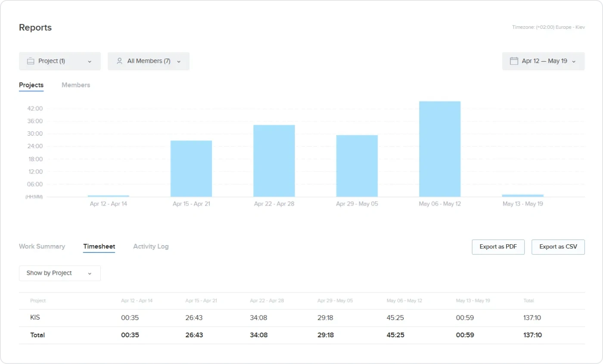Click KIS value 00:35 for Apr 12 - Apr 14
Viewport: 603px width, 364px height.
point(130,318)
